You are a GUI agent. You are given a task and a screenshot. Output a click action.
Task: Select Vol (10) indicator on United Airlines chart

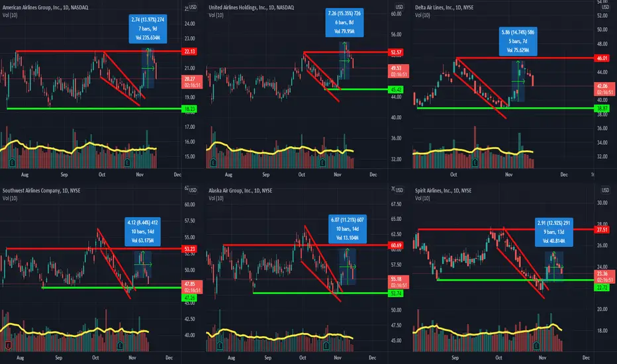216,15
